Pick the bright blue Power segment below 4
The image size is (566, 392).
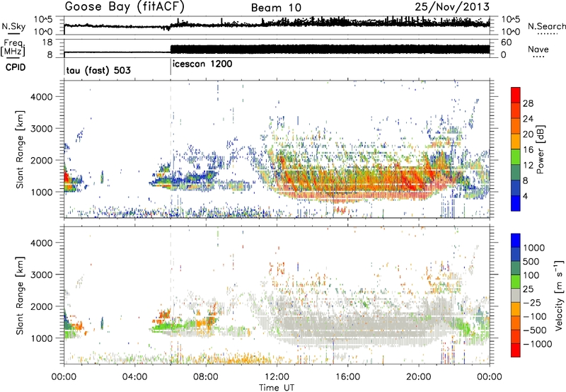tap(516, 203)
